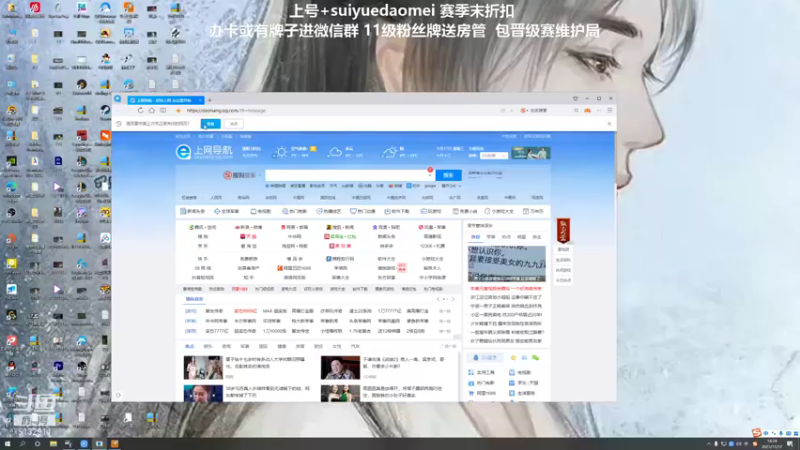Open 全球军事 in the icon navigation row

(x=227, y=211)
